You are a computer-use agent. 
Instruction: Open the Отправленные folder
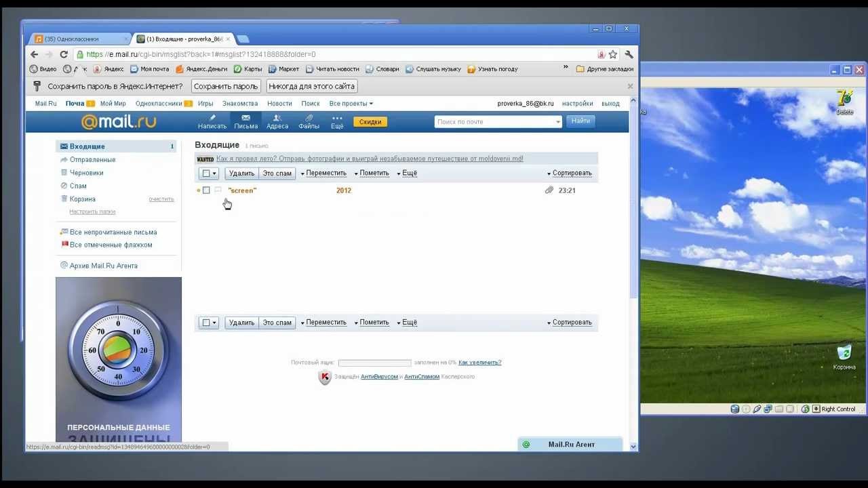point(92,160)
